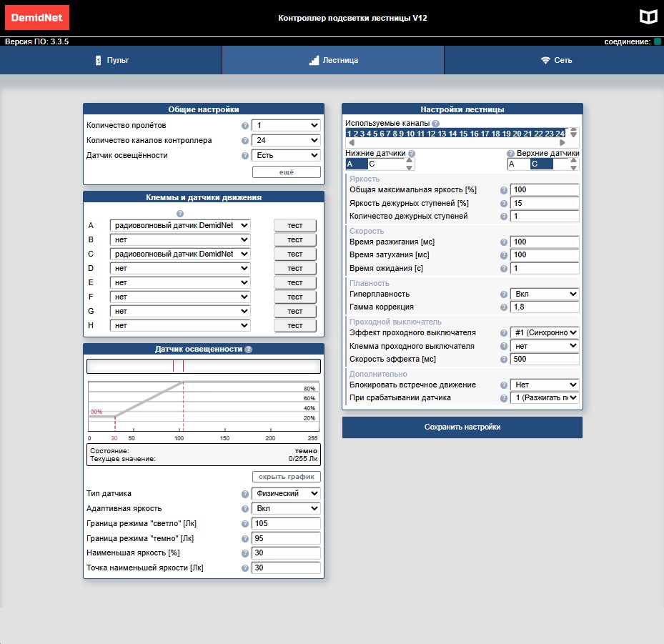Click help icon beside Используемые каналы

[x=436, y=124]
